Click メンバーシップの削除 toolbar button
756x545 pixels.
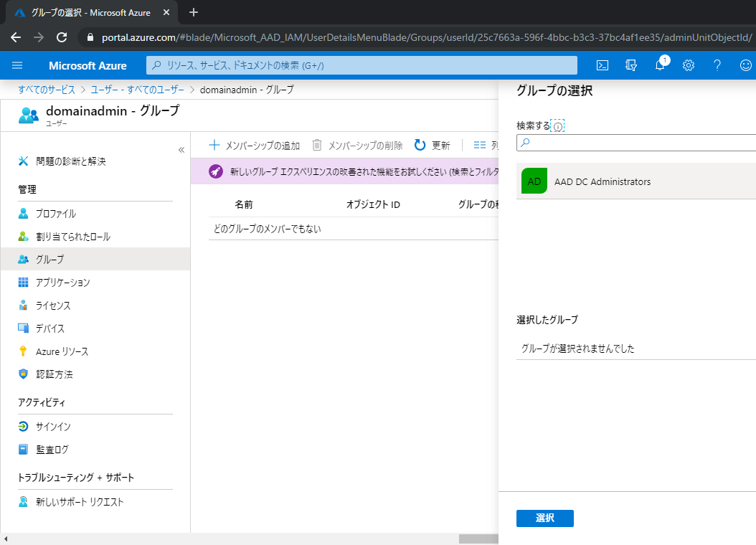pyautogui.click(x=357, y=145)
